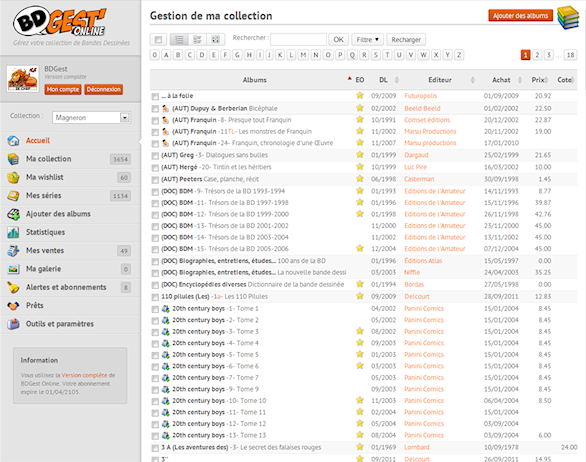The height and width of the screenshot is (462, 586).
Task: Click the stacked books icon top right
Action: click(568, 17)
